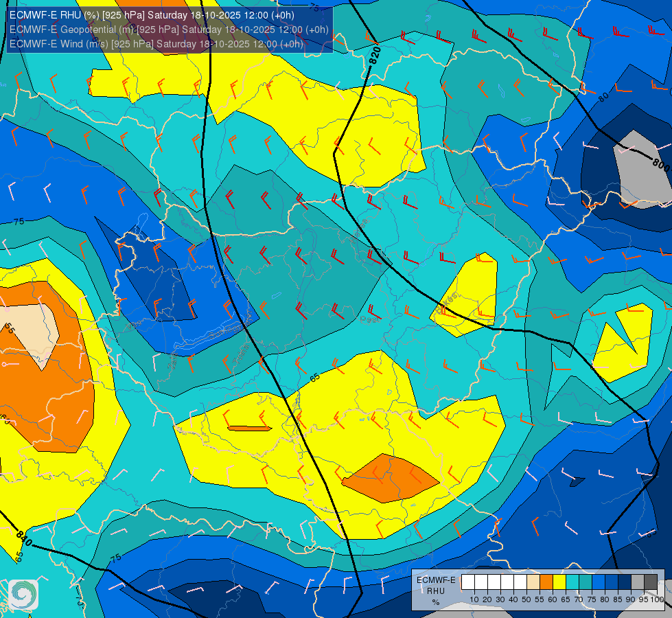The height and width of the screenshot is (618, 672).
Task: Click the ECMWF-E RHU % legend title
Action: tap(435, 591)
